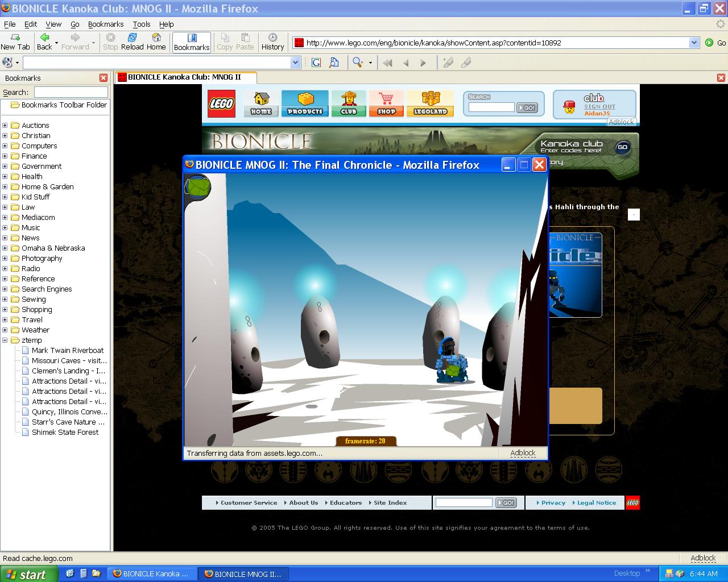This screenshot has height=582, width=728.
Task: Open the View menu
Action: click(53, 24)
